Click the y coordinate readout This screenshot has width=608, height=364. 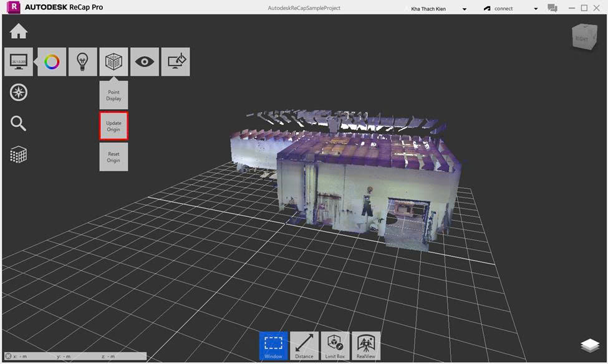click(x=64, y=357)
